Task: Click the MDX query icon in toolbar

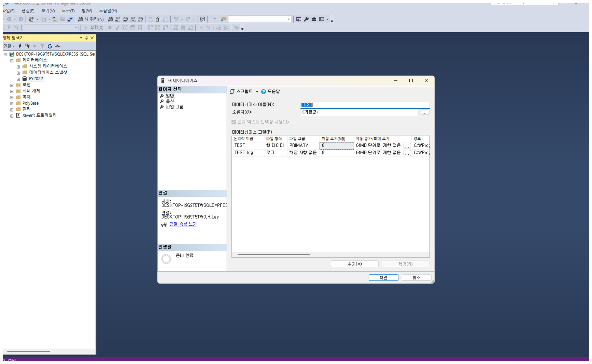Action: 118,19
